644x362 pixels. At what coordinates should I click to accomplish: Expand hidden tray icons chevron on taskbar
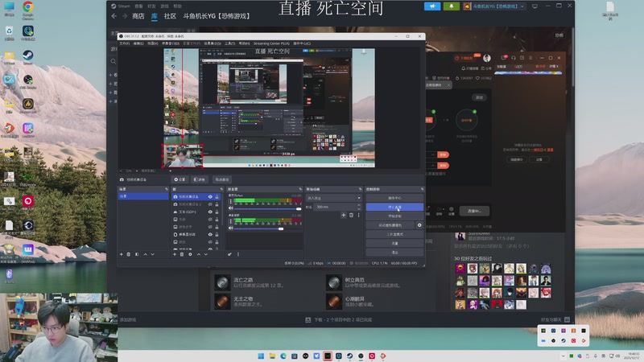point(563,356)
